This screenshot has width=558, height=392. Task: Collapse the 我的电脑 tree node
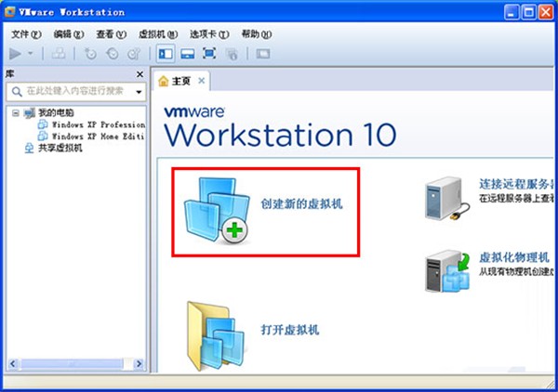tap(15, 113)
